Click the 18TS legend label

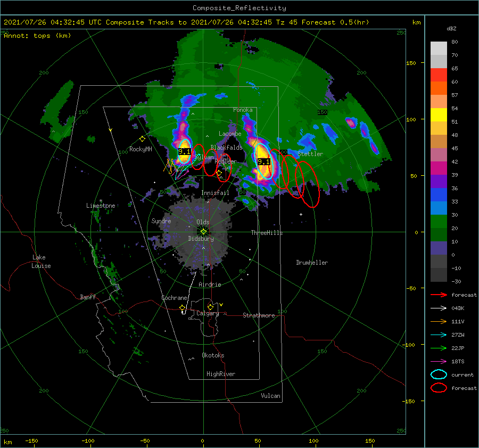pyautogui.click(x=458, y=362)
